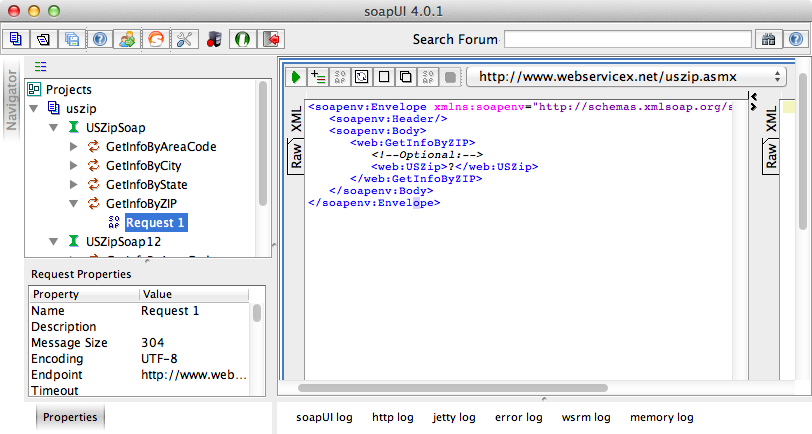This screenshot has width=812, height=434.
Task: Collapse the USZipSoap12 interface node
Action: [x=54, y=242]
